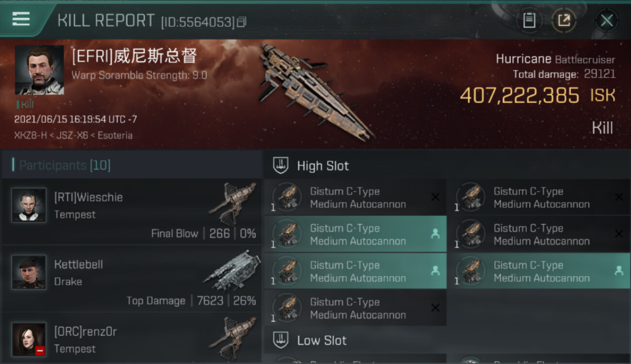Open Wieschie's pilot portrait

point(29,205)
